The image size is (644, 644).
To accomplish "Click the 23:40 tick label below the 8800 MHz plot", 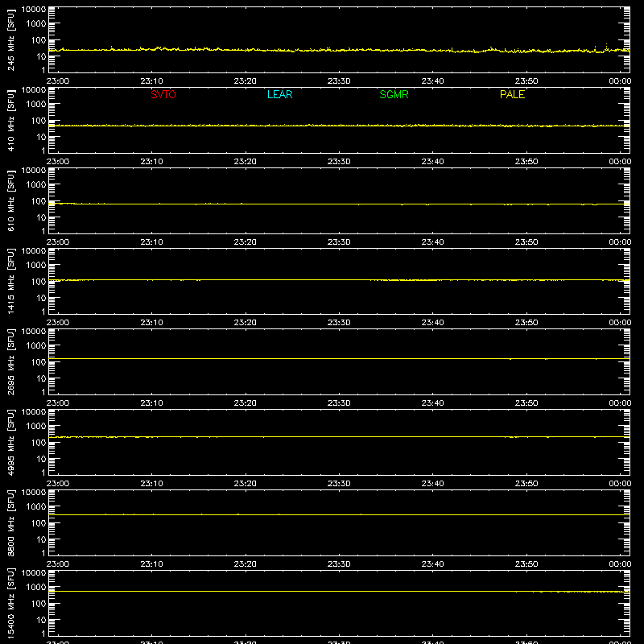I will click(432, 564).
